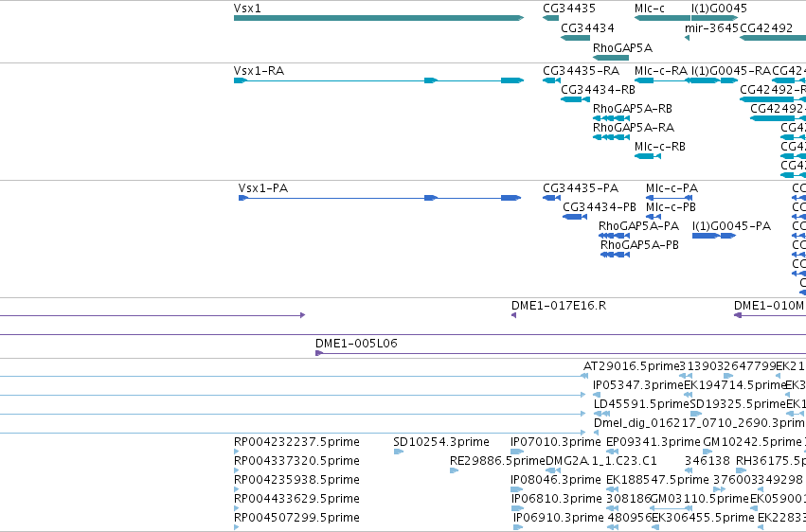Select the Vsx1-PA protein feature
The height and width of the screenshot is (532, 806).
click(x=380, y=198)
